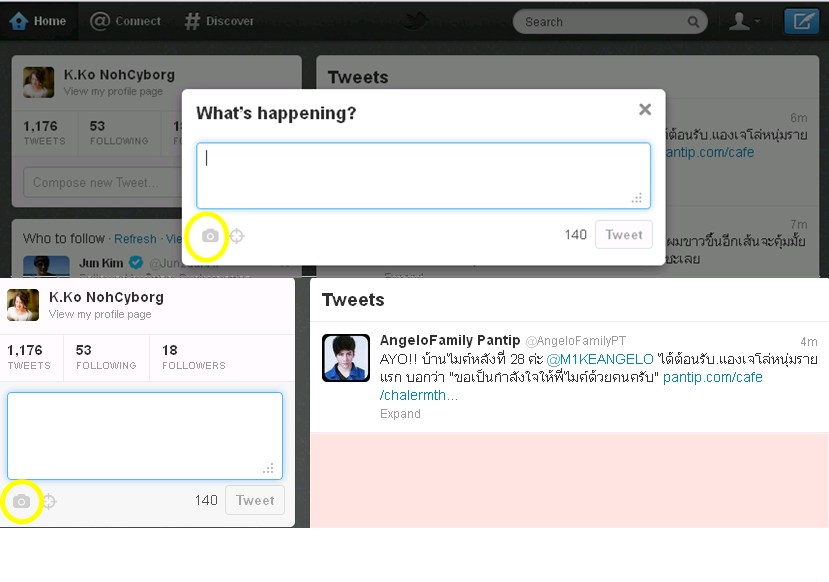Click the Who to follow heading
The width and height of the screenshot is (829, 582).
[x=63, y=239]
